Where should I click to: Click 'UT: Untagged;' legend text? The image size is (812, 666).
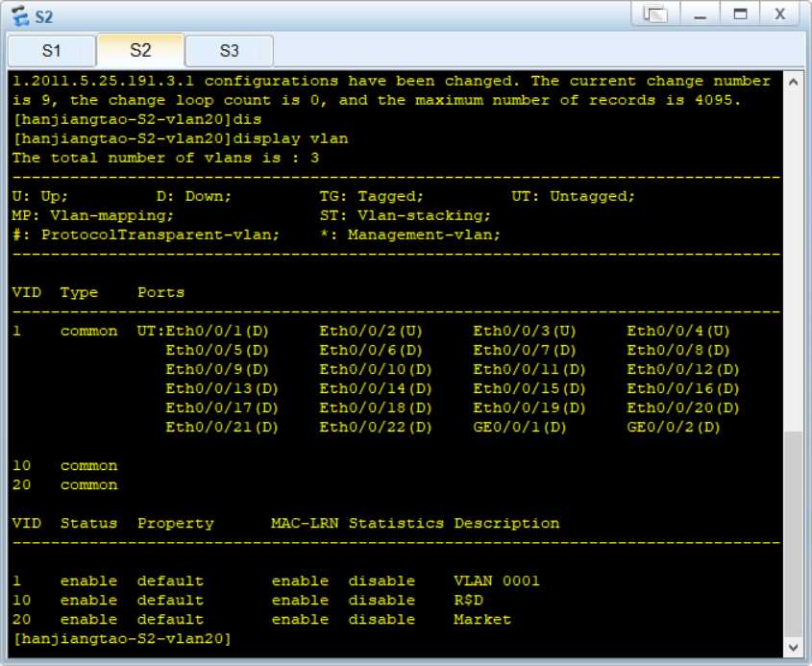click(x=573, y=197)
